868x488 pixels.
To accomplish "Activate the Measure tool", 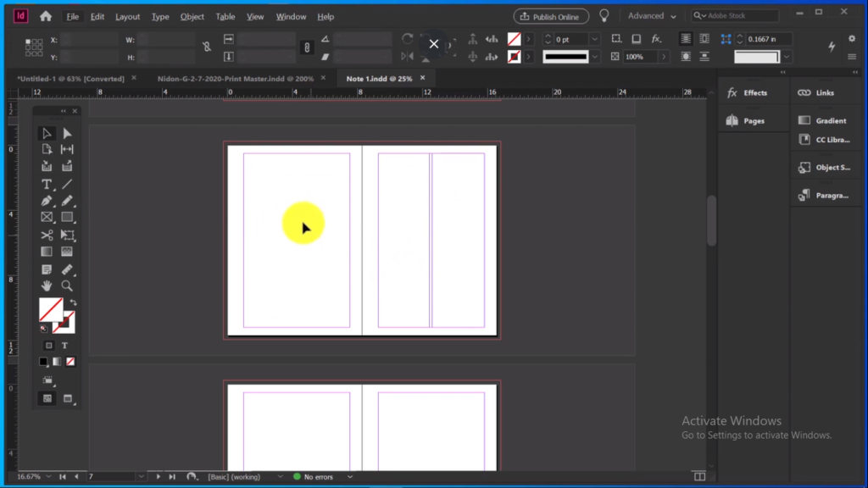I will pos(67,269).
